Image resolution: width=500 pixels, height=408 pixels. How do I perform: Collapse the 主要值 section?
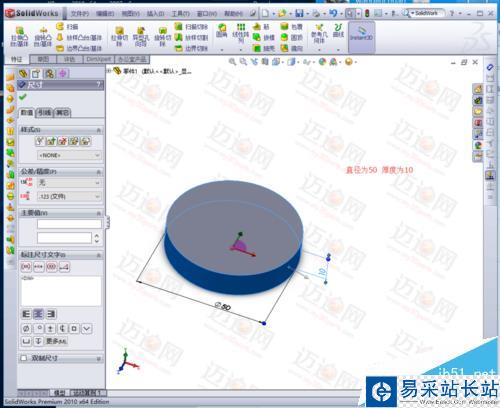pos(99,213)
